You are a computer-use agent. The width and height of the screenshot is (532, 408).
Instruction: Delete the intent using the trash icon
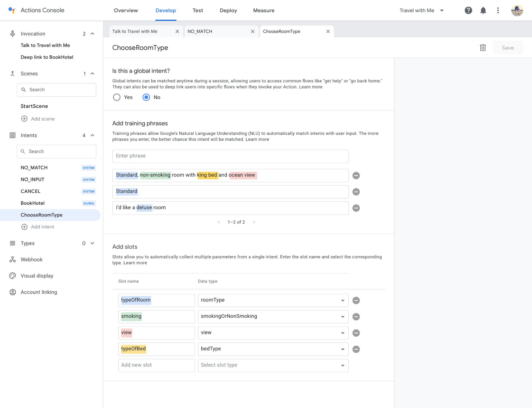(483, 48)
